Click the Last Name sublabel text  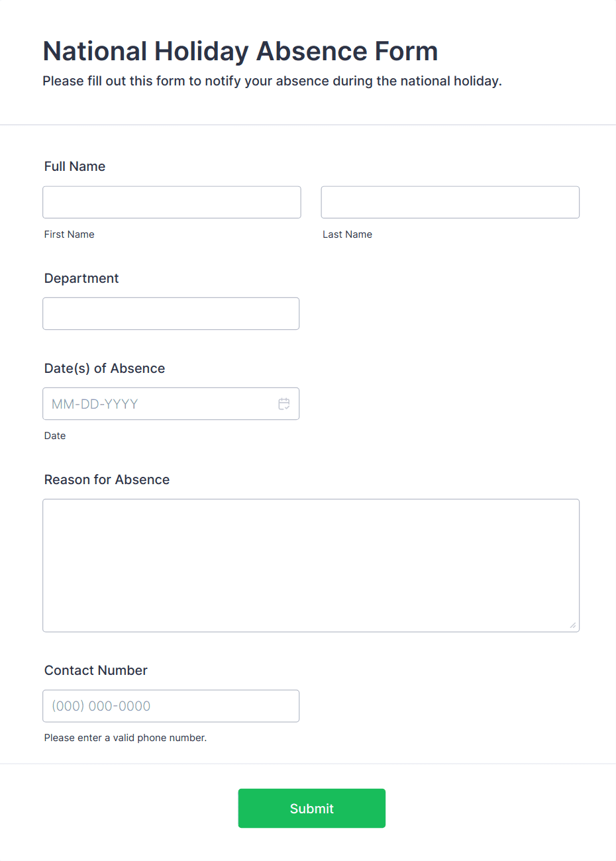[x=347, y=234]
